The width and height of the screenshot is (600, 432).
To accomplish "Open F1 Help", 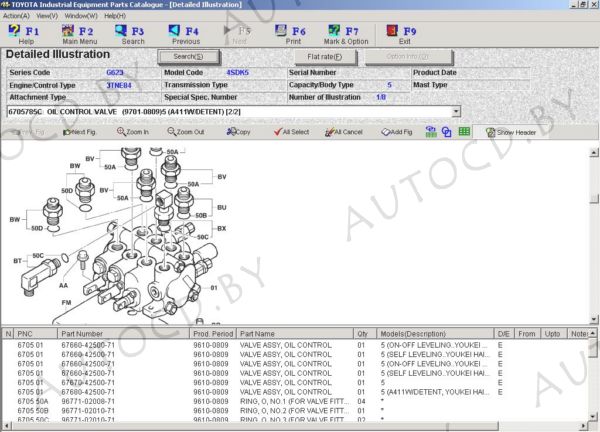I will [x=23, y=34].
